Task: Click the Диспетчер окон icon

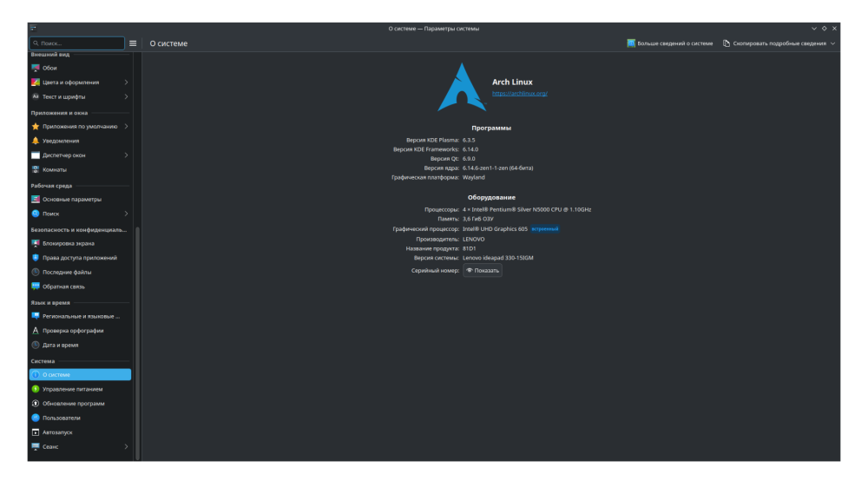Action: tap(36, 155)
